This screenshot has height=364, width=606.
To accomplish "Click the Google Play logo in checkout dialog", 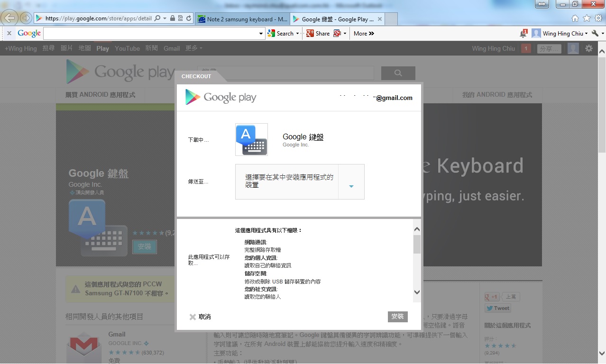I will 220,97.
